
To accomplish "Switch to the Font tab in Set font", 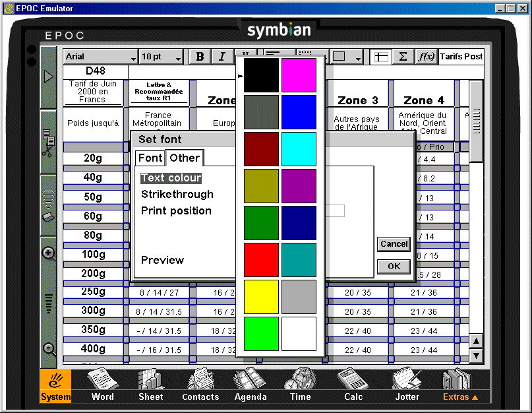I will (150, 158).
